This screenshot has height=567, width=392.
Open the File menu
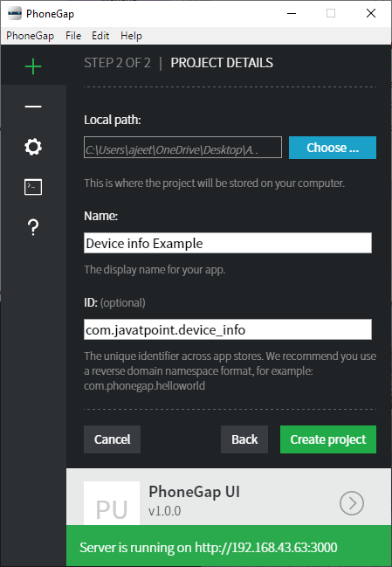point(73,36)
